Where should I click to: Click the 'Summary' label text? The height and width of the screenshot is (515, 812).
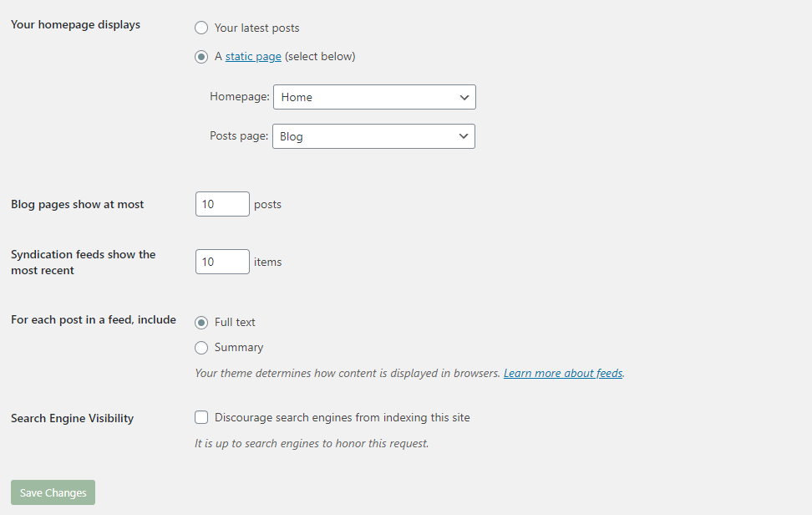coord(239,347)
